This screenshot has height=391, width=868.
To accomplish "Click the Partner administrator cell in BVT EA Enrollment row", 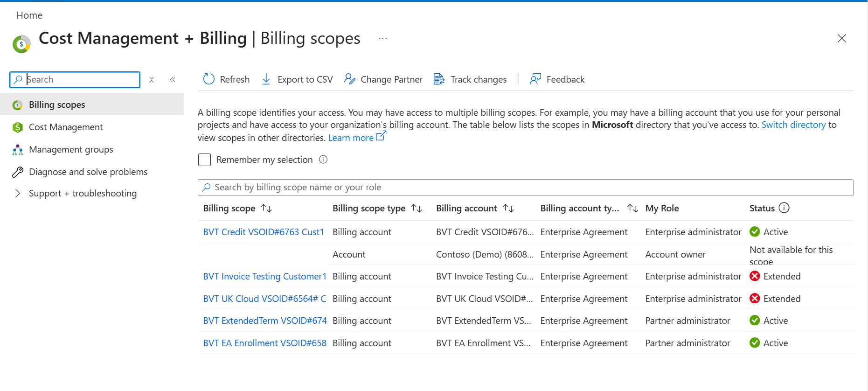I will (x=687, y=343).
